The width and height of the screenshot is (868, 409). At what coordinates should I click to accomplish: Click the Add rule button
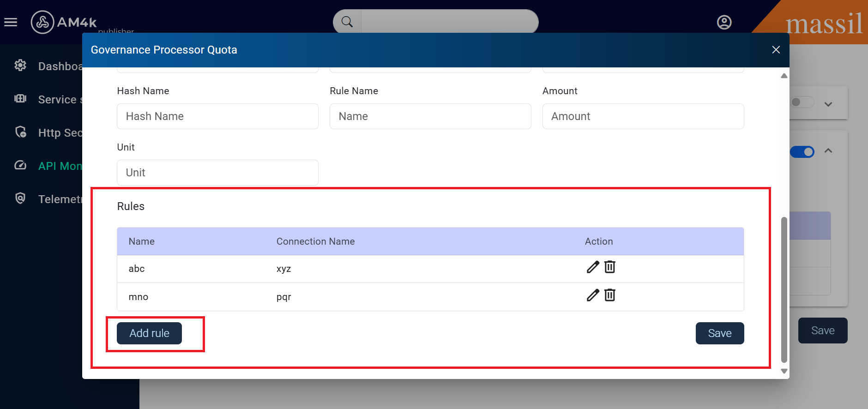point(149,333)
